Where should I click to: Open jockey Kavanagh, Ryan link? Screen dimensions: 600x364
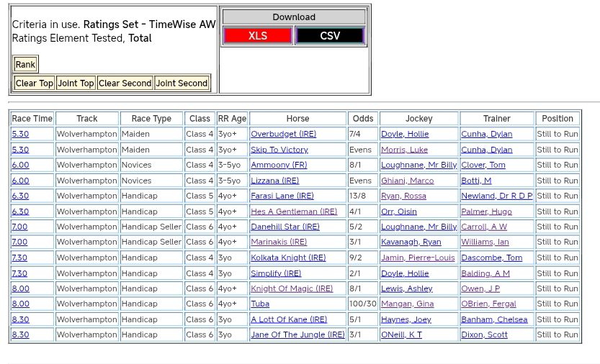click(x=411, y=242)
